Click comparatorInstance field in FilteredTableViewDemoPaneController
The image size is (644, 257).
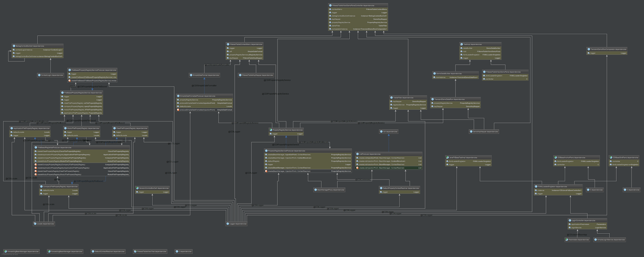(358, 29)
